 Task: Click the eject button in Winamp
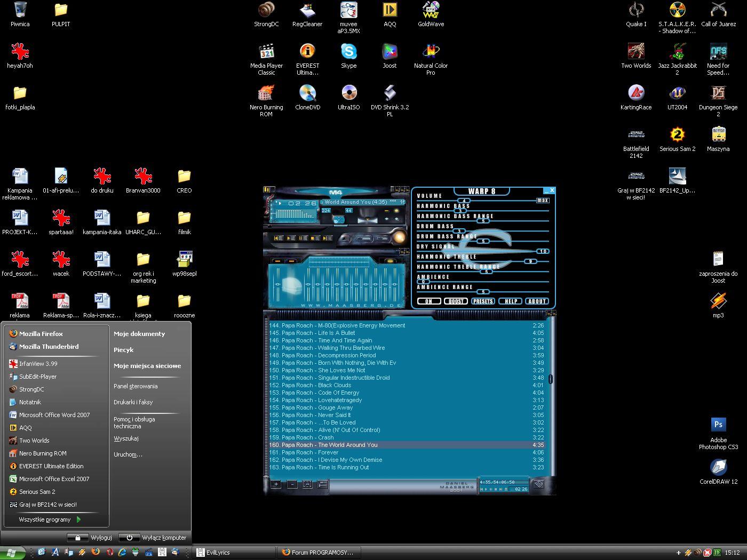click(344, 238)
